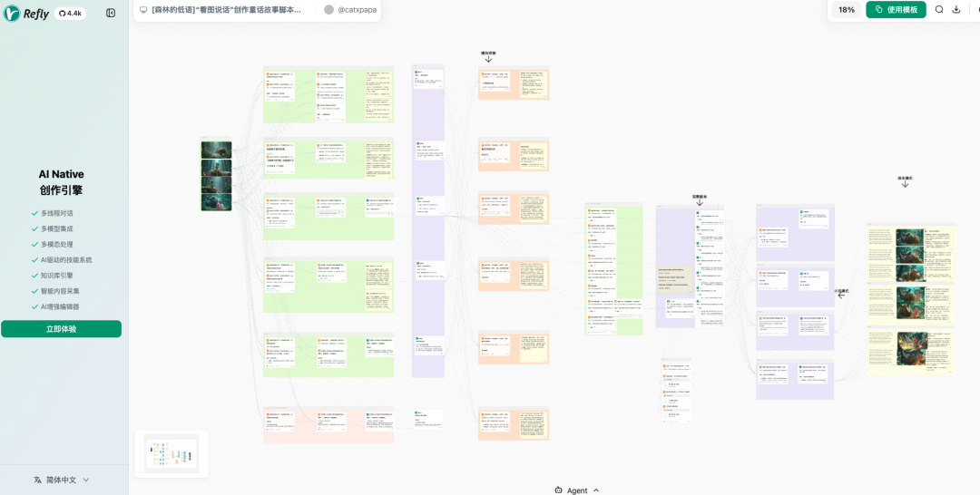Collapse the left sidebar panel

(111, 13)
